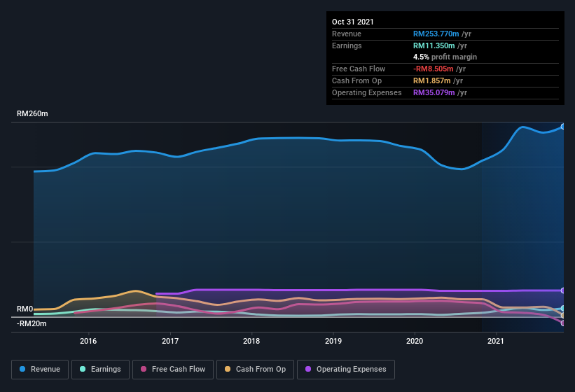Click the Cash From Op orange endpoint marker

[563, 316]
